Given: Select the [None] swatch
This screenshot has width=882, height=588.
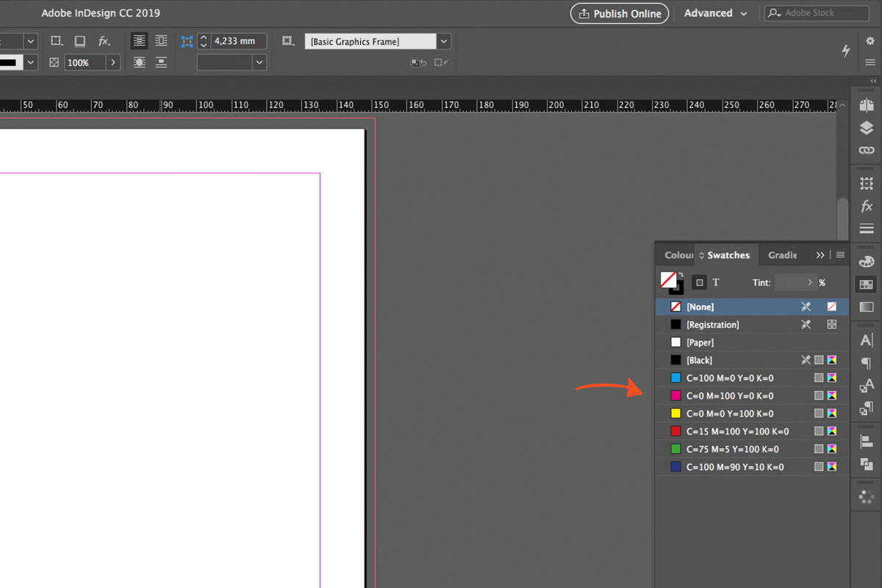Looking at the screenshot, I should coord(752,306).
